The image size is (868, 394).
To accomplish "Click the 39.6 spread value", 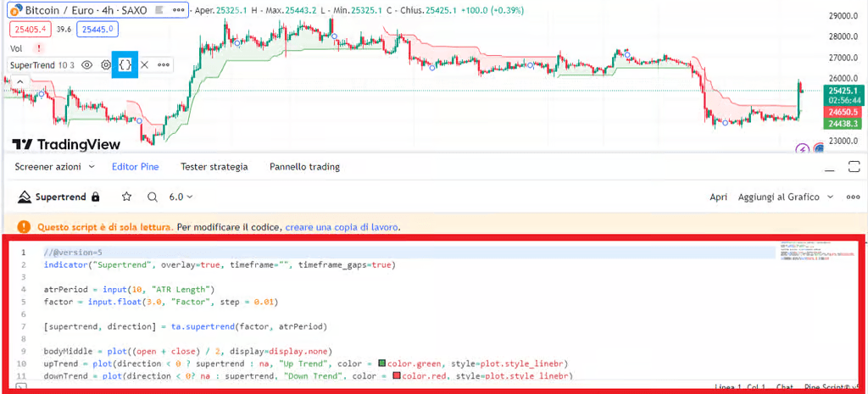I will [64, 30].
